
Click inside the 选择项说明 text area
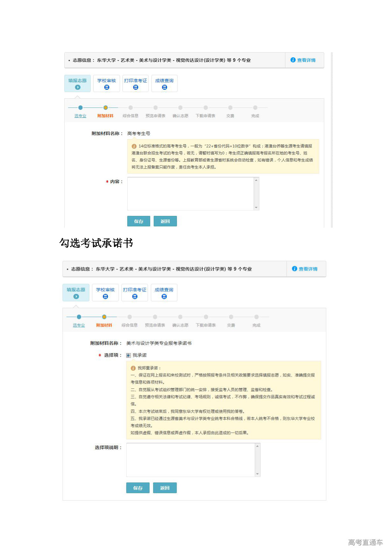191,460
